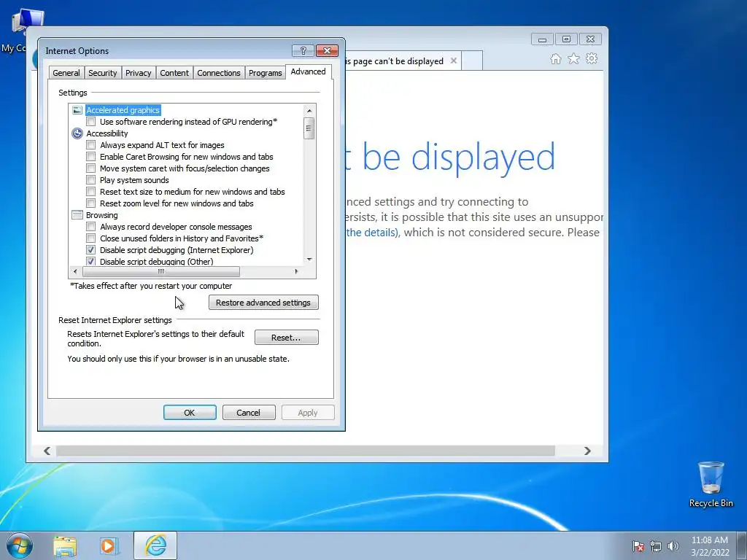
Task: Click the Accessibility category icon
Action: [x=77, y=133]
